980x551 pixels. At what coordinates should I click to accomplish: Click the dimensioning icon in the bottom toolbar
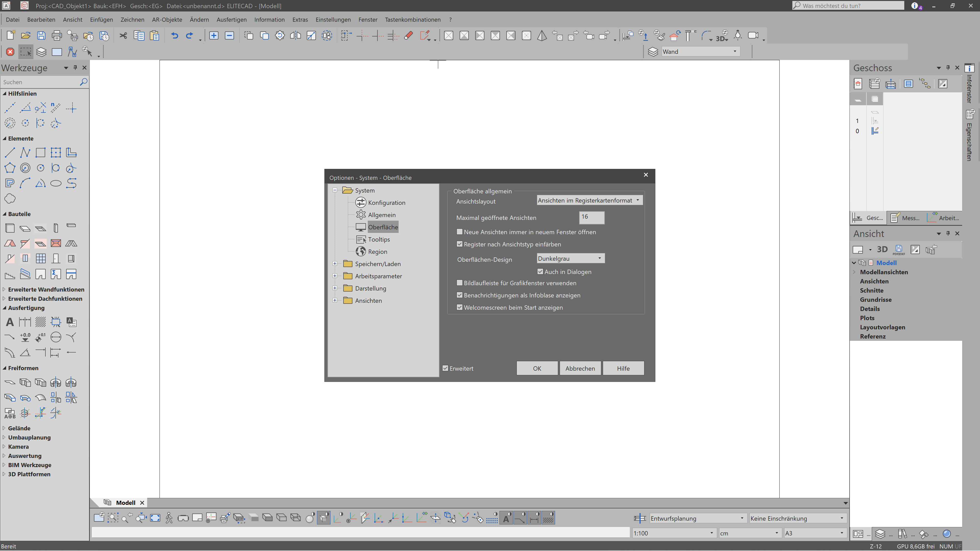point(534,518)
